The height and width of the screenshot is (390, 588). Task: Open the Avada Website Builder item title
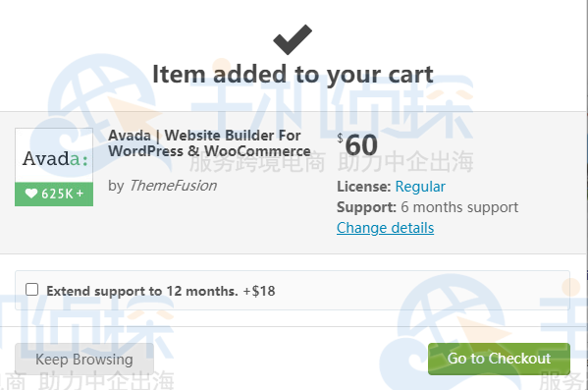point(210,143)
